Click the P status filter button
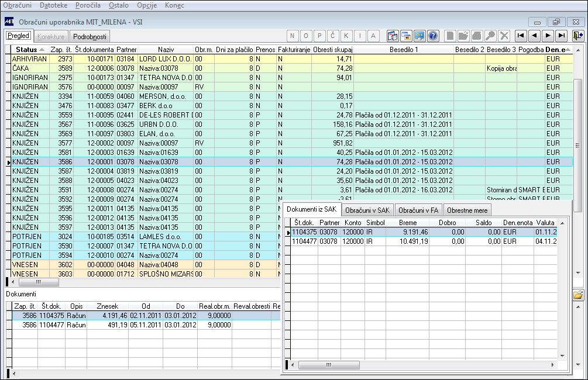Screen dimensions: 588x380 point(319,36)
